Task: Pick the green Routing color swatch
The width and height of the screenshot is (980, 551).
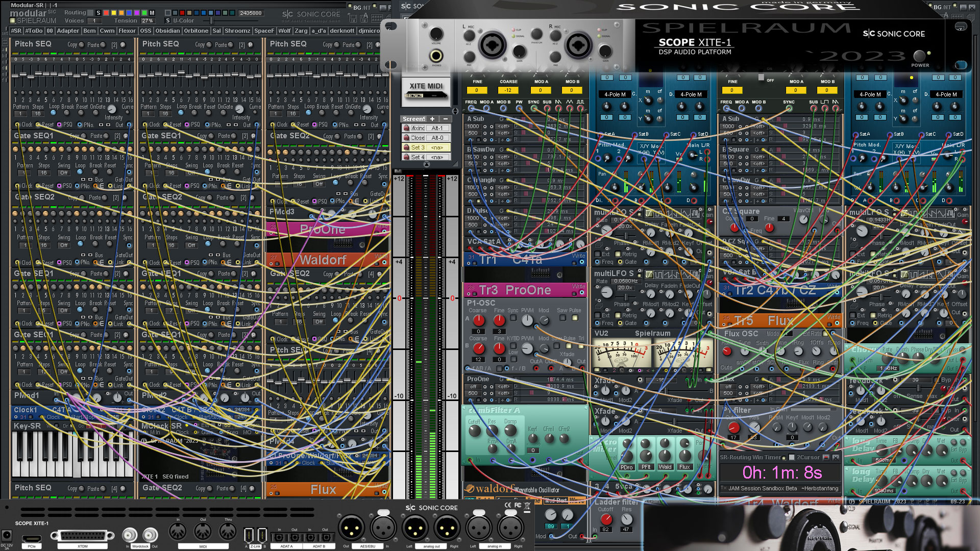Action: [x=144, y=13]
